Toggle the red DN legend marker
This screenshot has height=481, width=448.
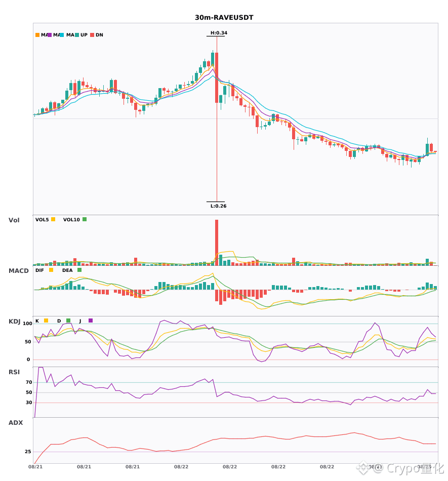point(92,35)
